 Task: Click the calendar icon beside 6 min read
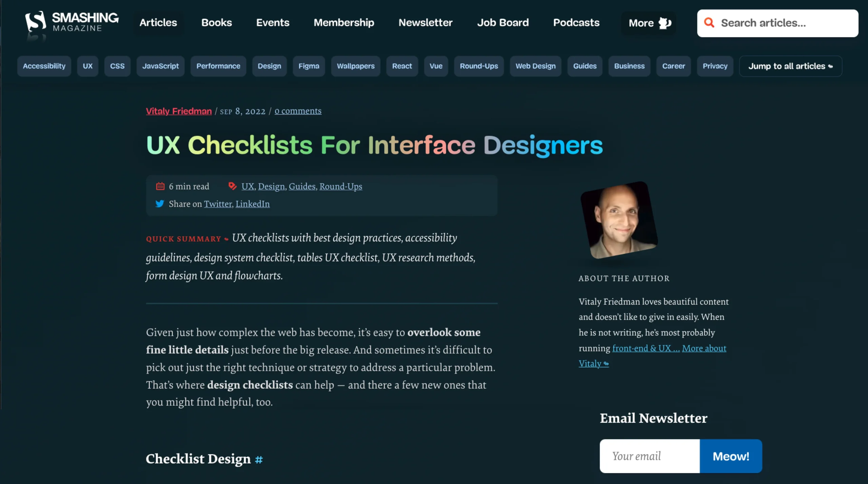160,186
